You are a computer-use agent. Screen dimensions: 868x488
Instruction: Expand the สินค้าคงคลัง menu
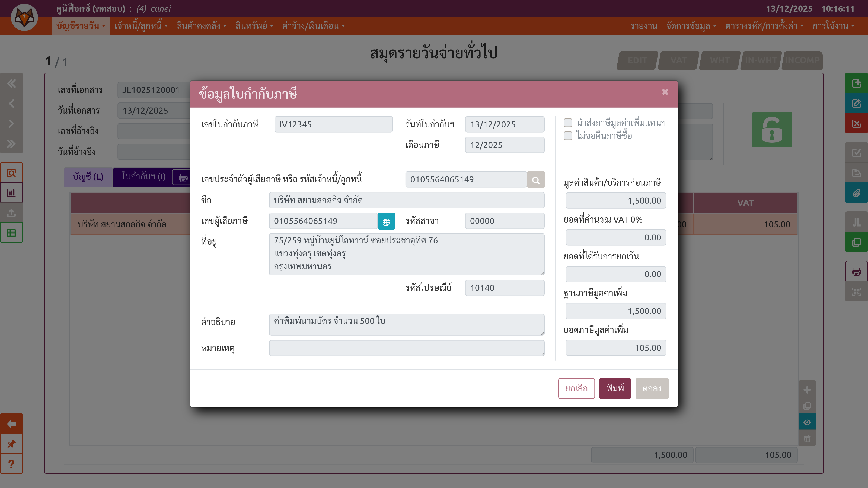tap(202, 26)
